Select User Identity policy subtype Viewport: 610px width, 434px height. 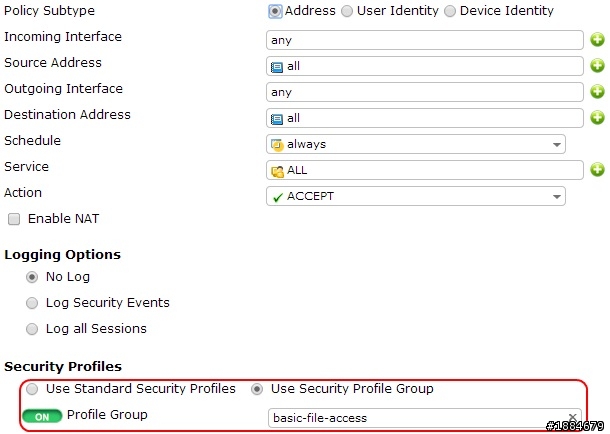point(347,11)
